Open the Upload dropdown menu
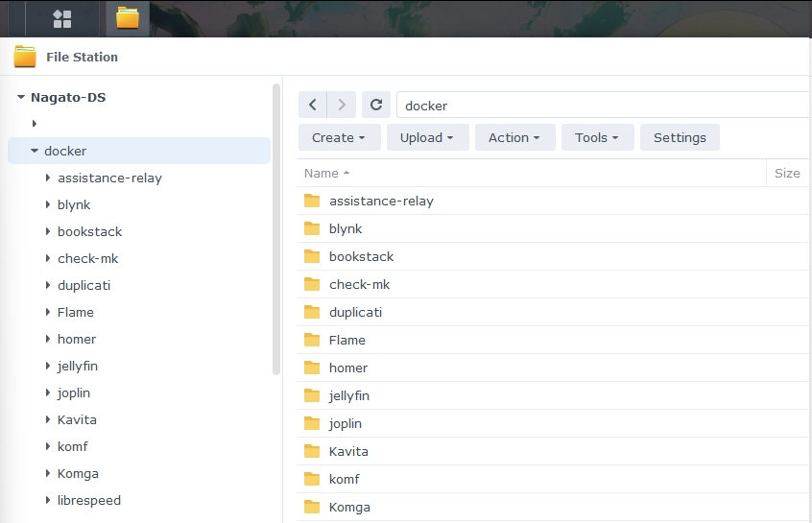The height and width of the screenshot is (523, 812). (x=427, y=137)
